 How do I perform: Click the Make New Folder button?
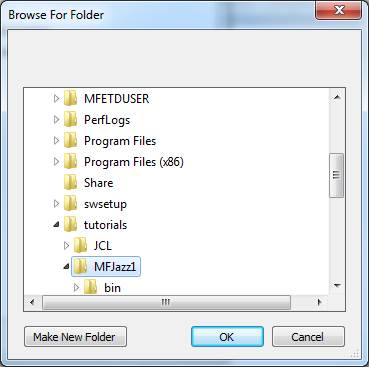(x=75, y=337)
